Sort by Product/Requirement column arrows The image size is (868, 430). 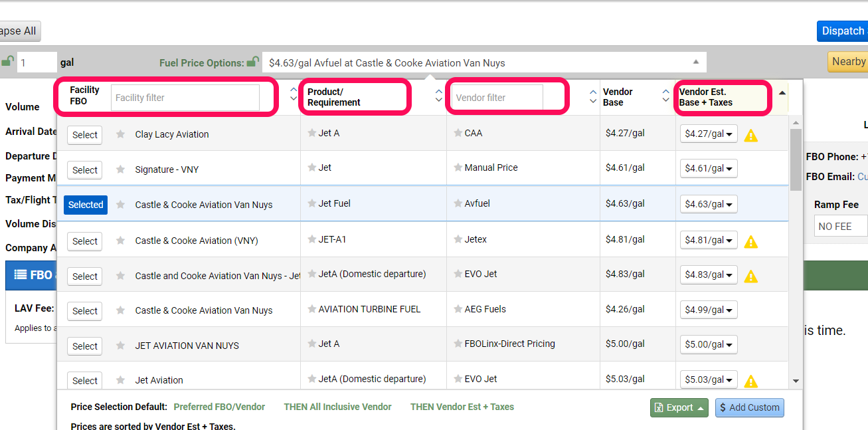(x=438, y=95)
